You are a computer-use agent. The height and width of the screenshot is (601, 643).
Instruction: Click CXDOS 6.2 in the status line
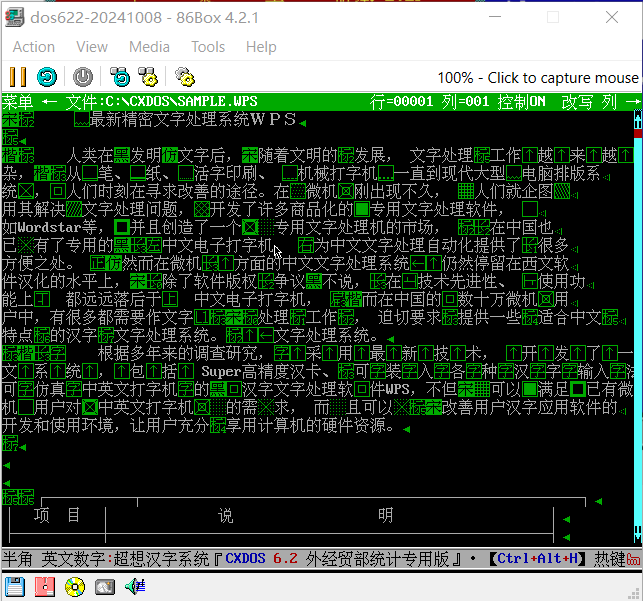coord(261,559)
